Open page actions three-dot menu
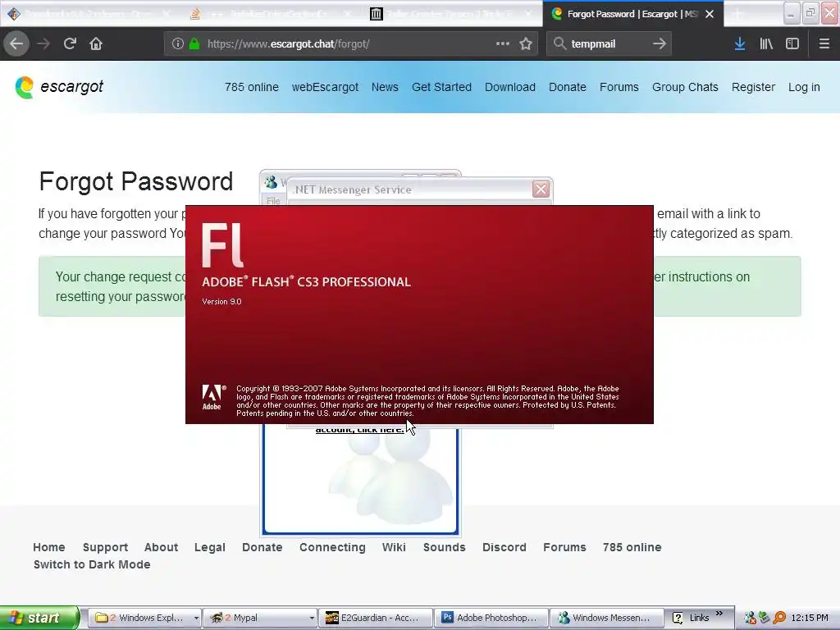 pyautogui.click(x=503, y=44)
